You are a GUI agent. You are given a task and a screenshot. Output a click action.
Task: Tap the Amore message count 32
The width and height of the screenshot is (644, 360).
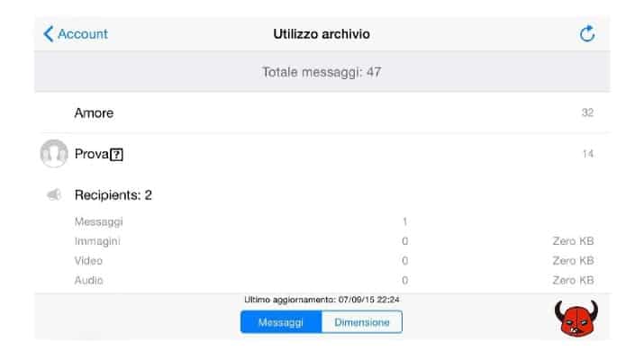pos(587,113)
